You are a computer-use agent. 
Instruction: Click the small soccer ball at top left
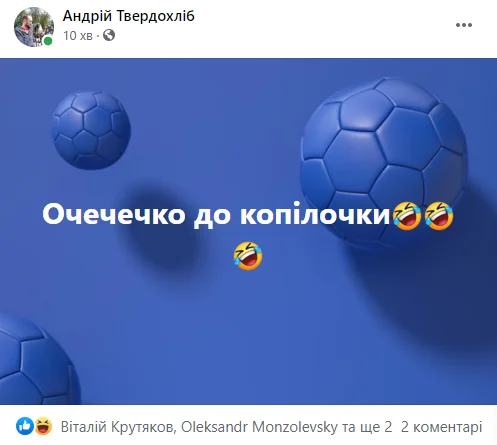[x=91, y=130]
